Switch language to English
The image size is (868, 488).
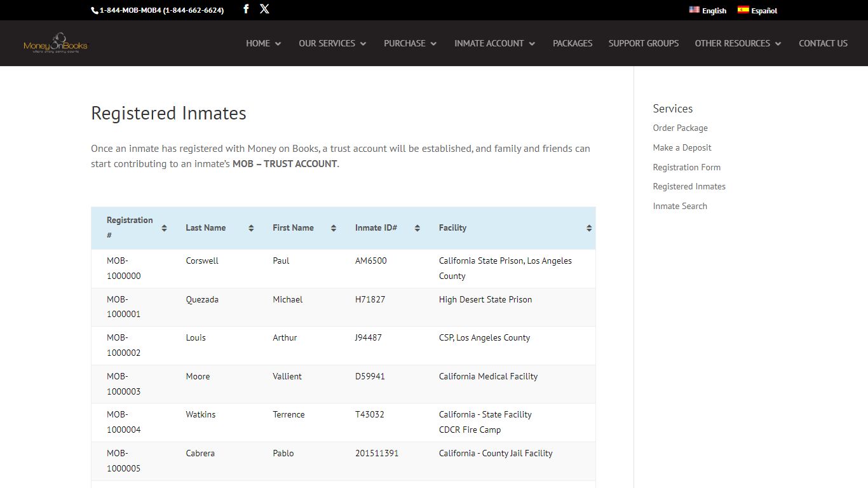point(714,11)
